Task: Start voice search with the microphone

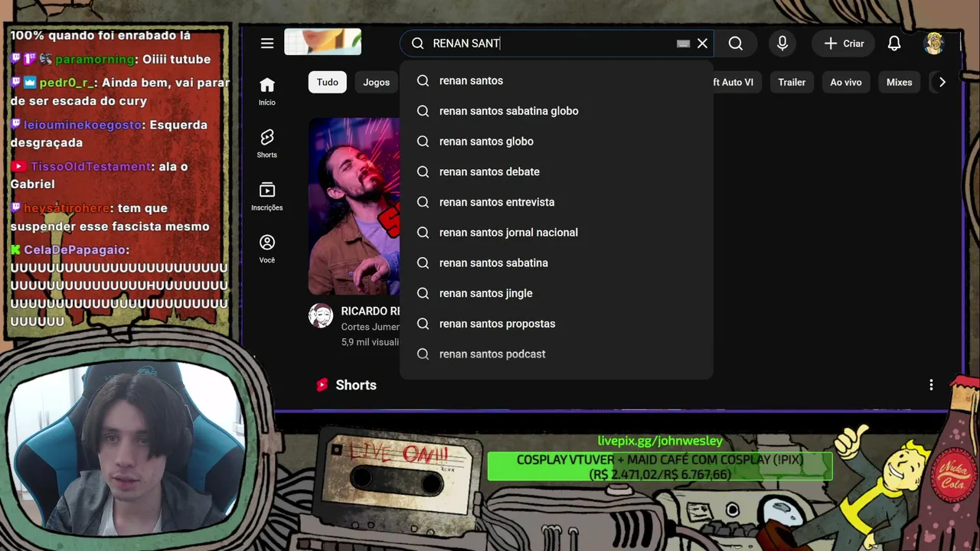Action: pos(782,44)
